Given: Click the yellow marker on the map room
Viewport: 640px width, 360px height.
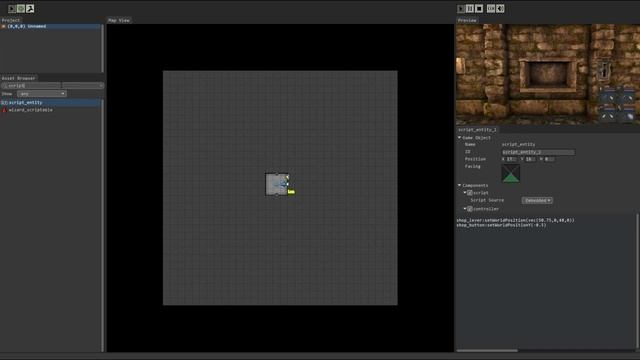Looking at the screenshot, I should coord(291,191).
